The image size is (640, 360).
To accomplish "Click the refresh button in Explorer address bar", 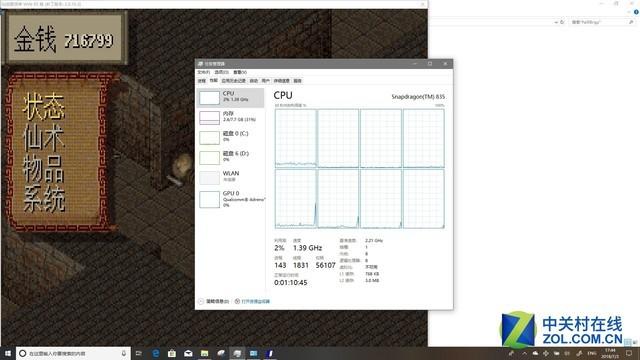I will 562,22.
